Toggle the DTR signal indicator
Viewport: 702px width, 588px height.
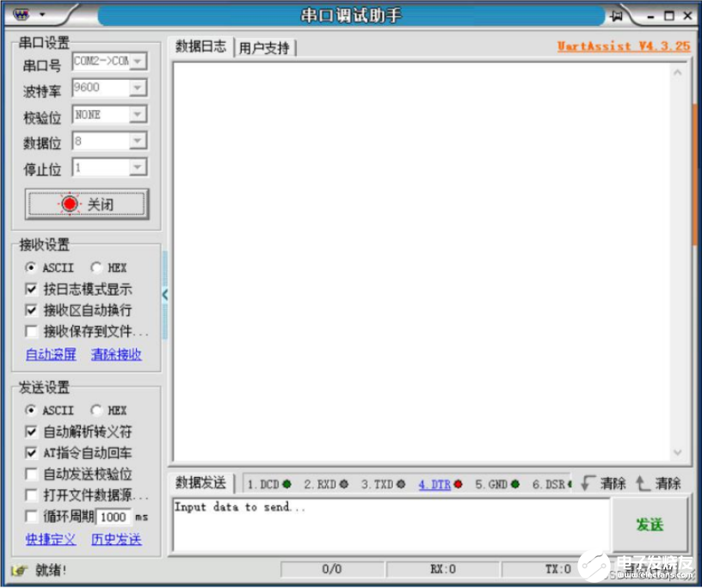tap(437, 484)
